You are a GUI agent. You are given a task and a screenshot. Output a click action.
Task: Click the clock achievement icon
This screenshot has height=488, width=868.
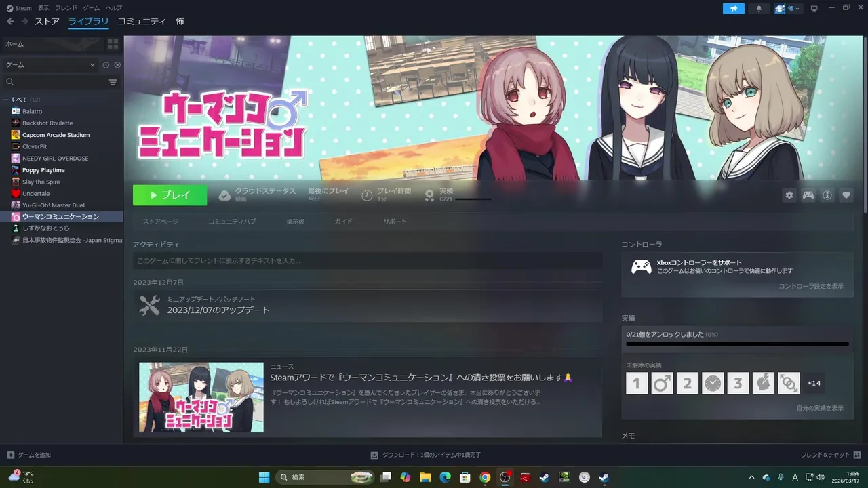pos(713,383)
